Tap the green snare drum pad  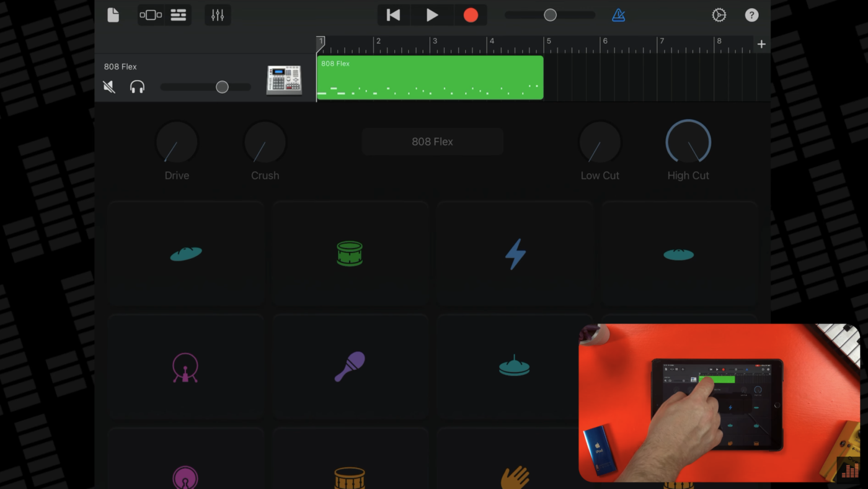click(x=350, y=253)
